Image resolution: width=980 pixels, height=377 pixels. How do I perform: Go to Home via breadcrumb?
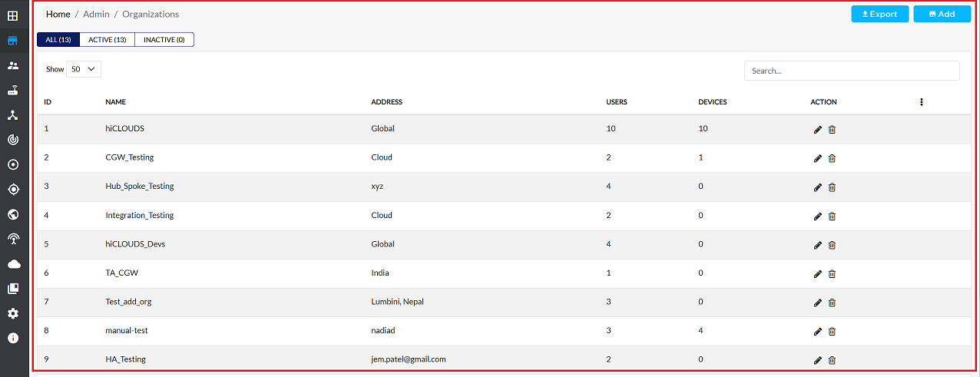[58, 14]
